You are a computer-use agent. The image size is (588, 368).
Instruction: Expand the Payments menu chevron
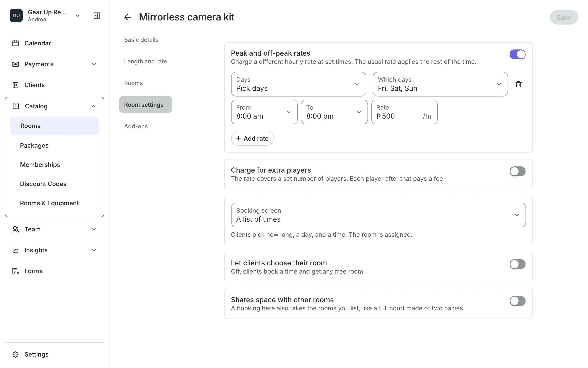coord(94,64)
